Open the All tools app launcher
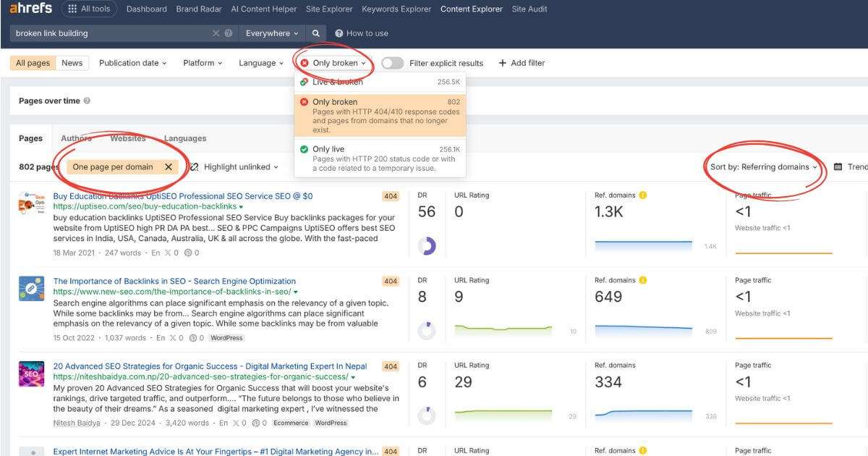The image size is (868, 456). coord(89,9)
